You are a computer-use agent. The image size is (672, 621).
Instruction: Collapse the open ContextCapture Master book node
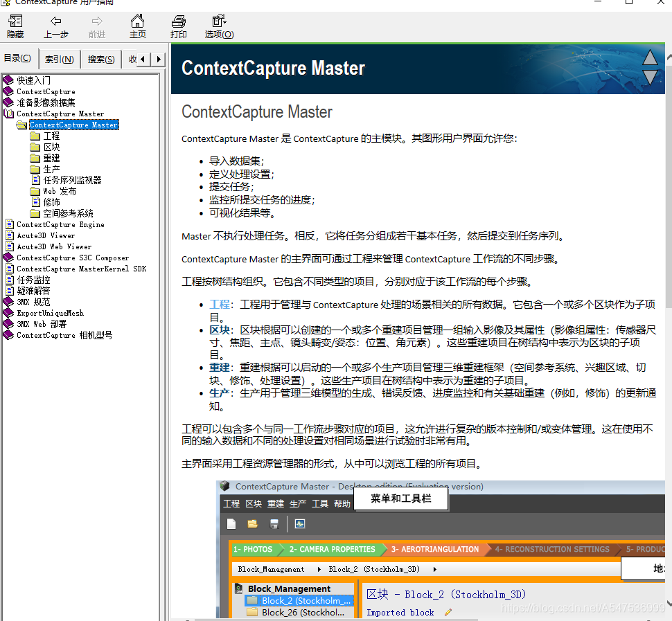[53, 114]
